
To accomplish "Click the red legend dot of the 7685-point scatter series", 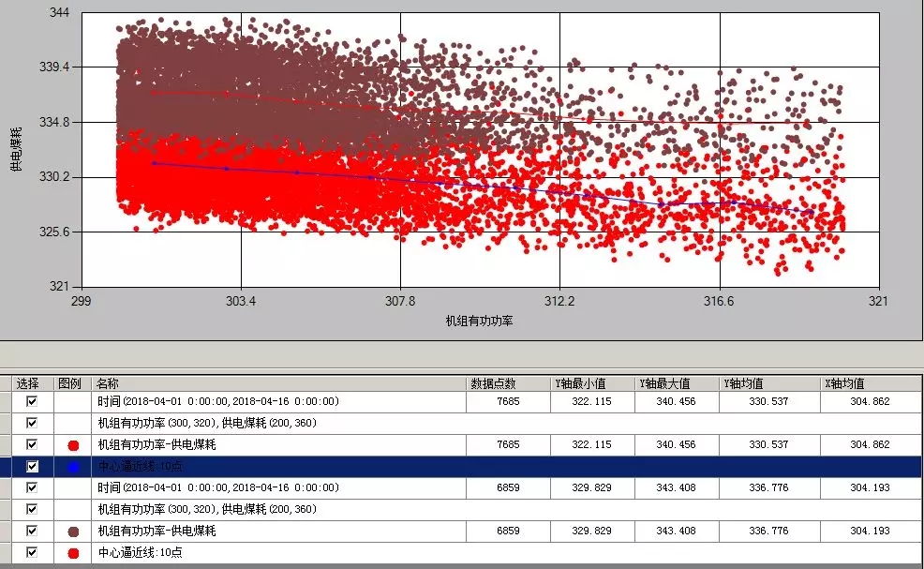I will tap(73, 444).
